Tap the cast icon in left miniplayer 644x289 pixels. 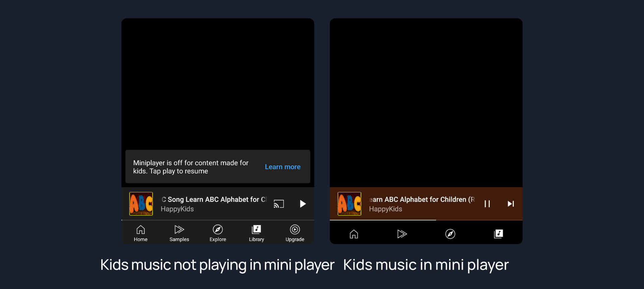pyautogui.click(x=279, y=204)
